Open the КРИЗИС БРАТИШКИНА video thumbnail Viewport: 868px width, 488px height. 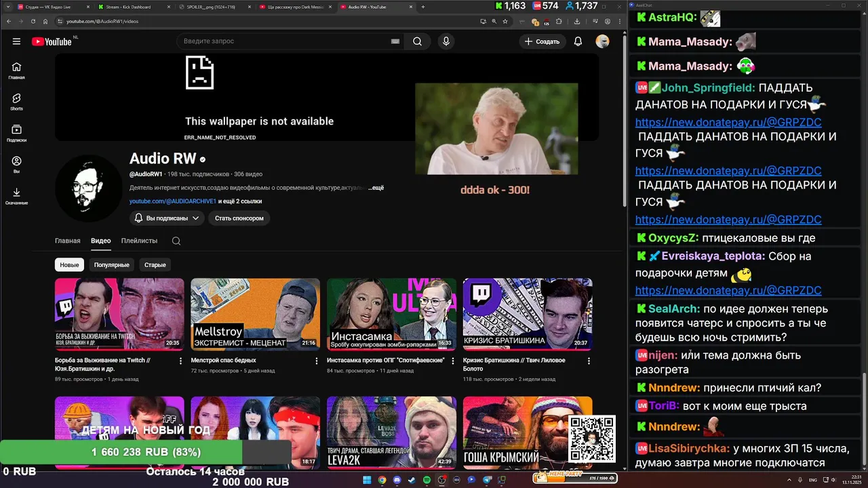coord(528,314)
